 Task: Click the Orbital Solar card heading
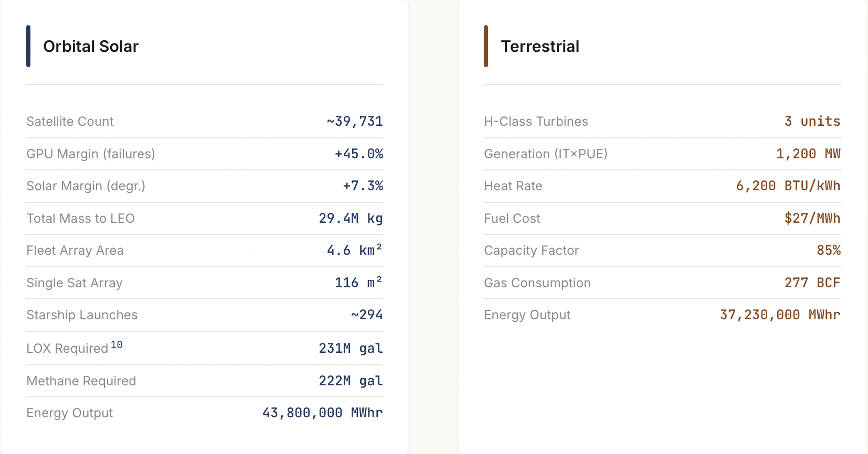click(91, 47)
